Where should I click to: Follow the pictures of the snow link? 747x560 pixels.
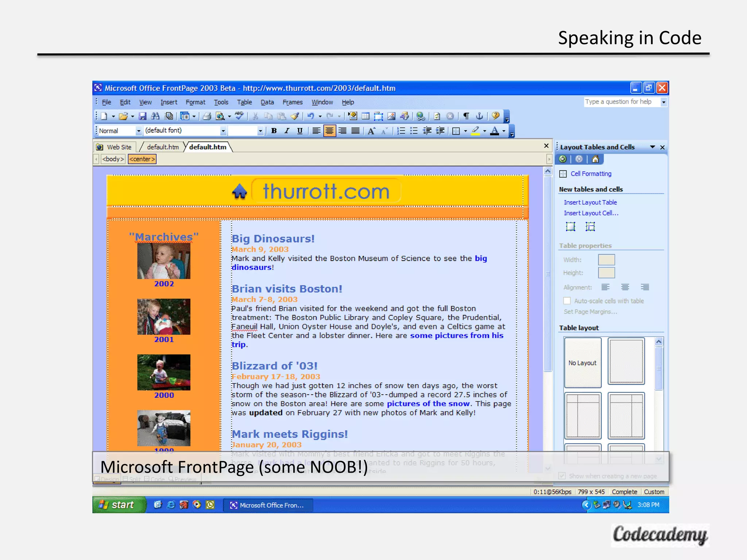click(428, 404)
